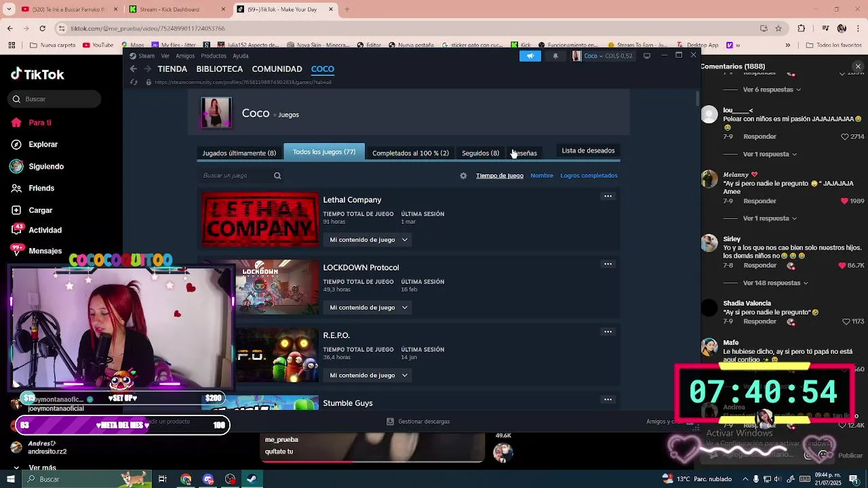This screenshot has height=488, width=868.
Task: Sort games by 'Logros completados'
Action: point(589,176)
